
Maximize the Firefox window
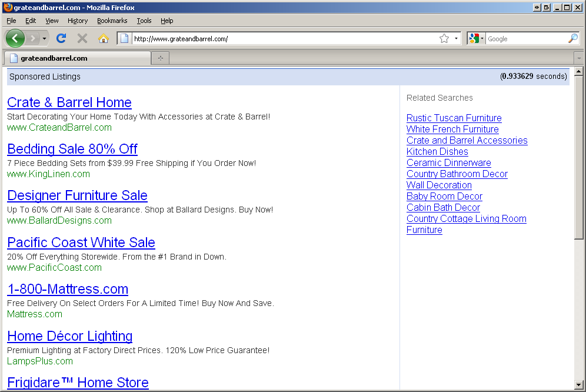point(567,8)
